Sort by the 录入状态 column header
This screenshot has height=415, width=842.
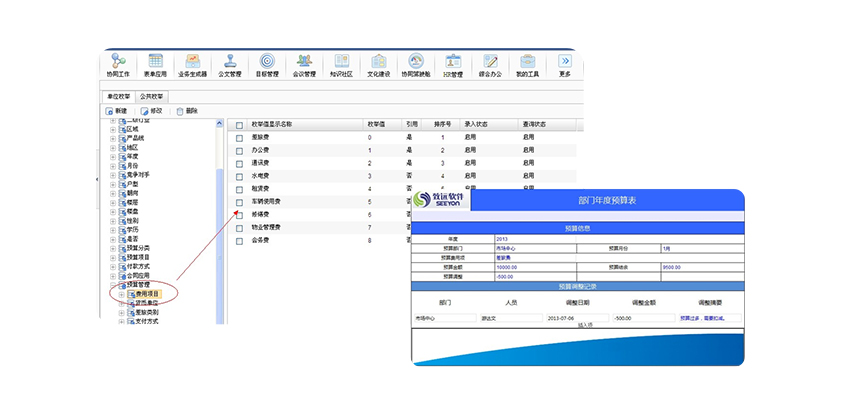pos(476,125)
